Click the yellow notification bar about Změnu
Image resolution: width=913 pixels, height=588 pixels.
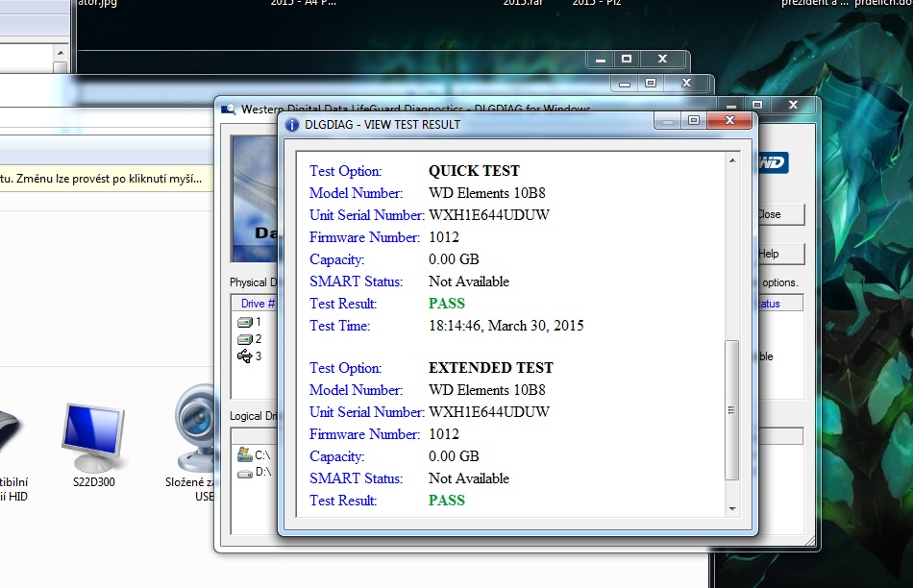coord(106,179)
